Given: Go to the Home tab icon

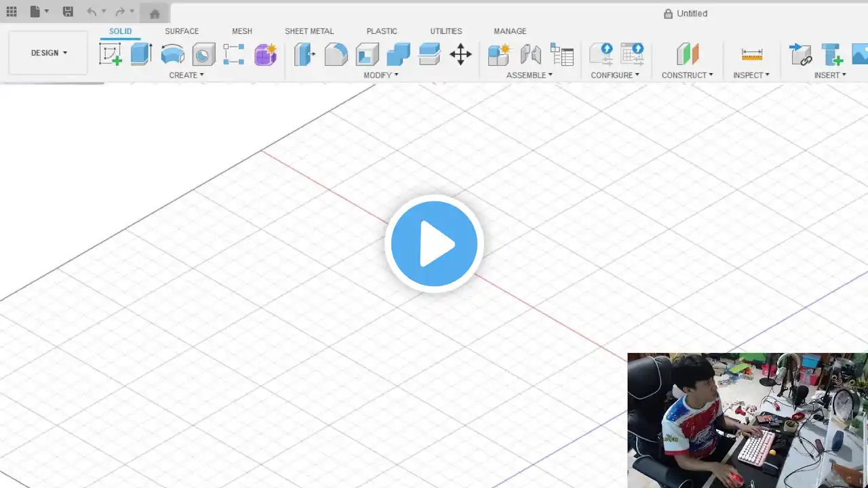Looking at the screenshot, I should pos(155,13).
